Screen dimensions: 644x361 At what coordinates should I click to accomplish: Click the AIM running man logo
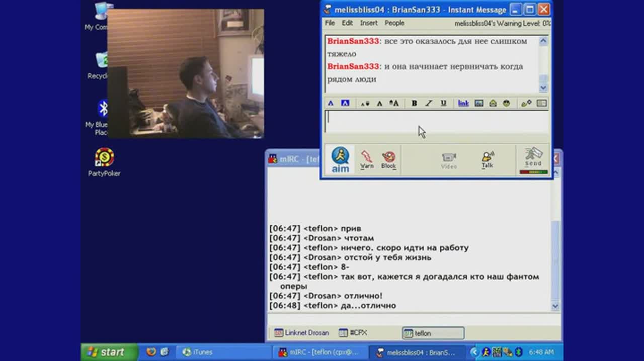click(x=340, y=159)
